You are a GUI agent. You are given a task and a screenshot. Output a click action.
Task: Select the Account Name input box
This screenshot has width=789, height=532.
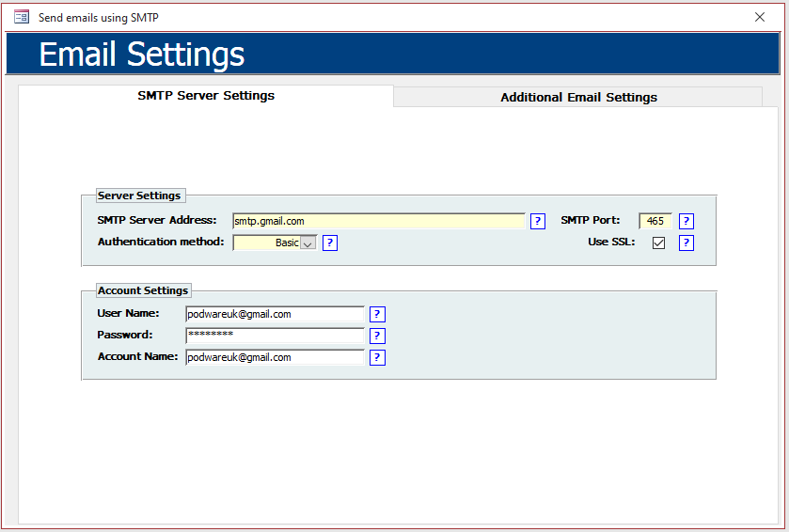pyautogui.click(x=274, y=357)
